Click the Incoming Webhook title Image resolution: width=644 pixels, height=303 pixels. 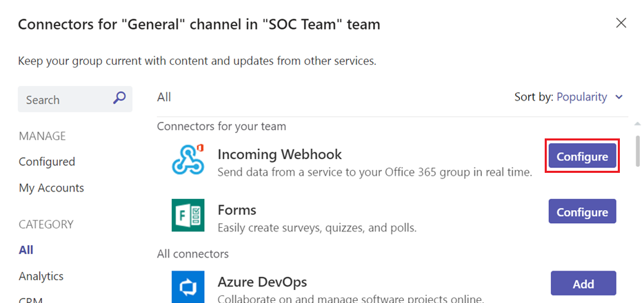pos(280,154)
